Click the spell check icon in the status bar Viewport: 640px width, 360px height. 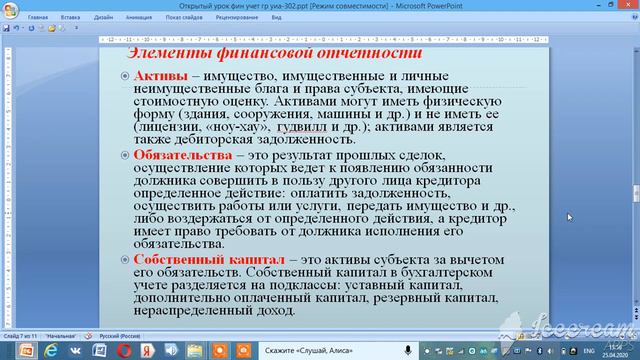click(x=89, y=336)
